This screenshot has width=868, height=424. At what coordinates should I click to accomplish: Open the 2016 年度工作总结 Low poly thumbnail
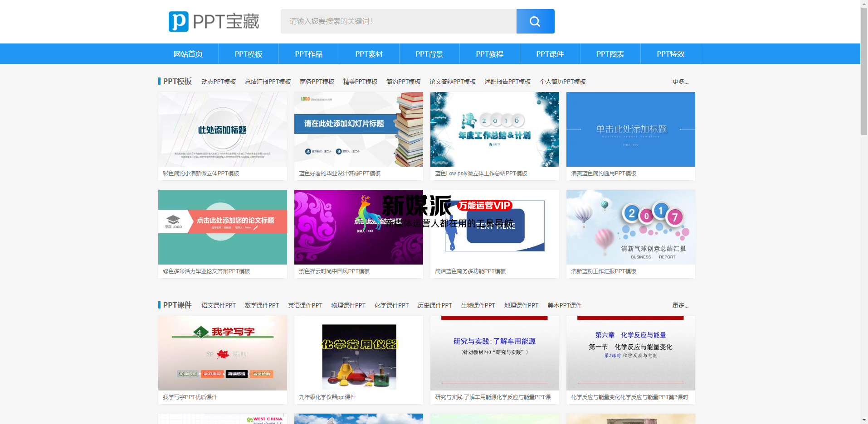click(x=495, y=129)
